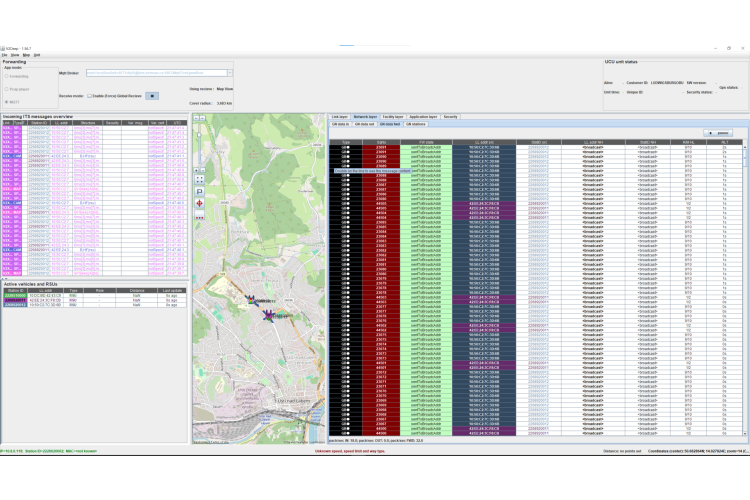Click the station marker with cyan highlight on map
The width and height of the screenshot is (750, 500).
coord(269,316)
